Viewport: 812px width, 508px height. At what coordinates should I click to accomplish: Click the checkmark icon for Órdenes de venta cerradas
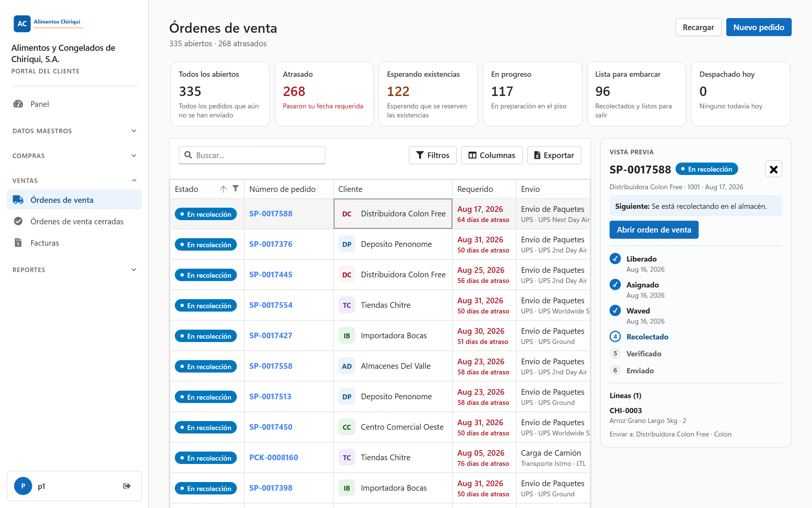(18, 221)
